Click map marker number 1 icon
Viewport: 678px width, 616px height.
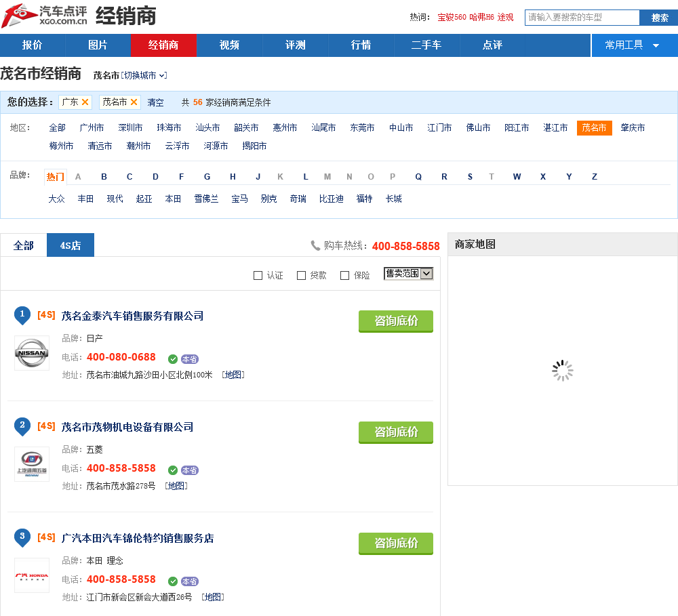coord(22,315)
